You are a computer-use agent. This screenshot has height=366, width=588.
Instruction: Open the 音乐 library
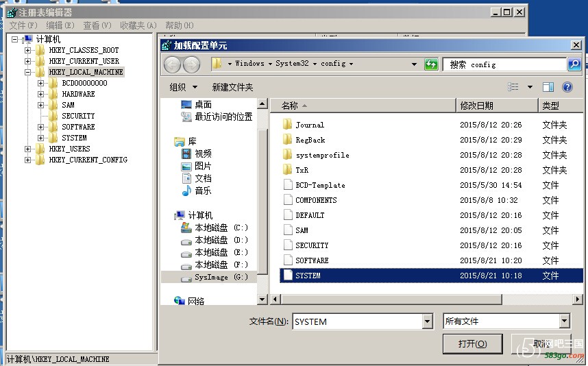coord(196,191)
